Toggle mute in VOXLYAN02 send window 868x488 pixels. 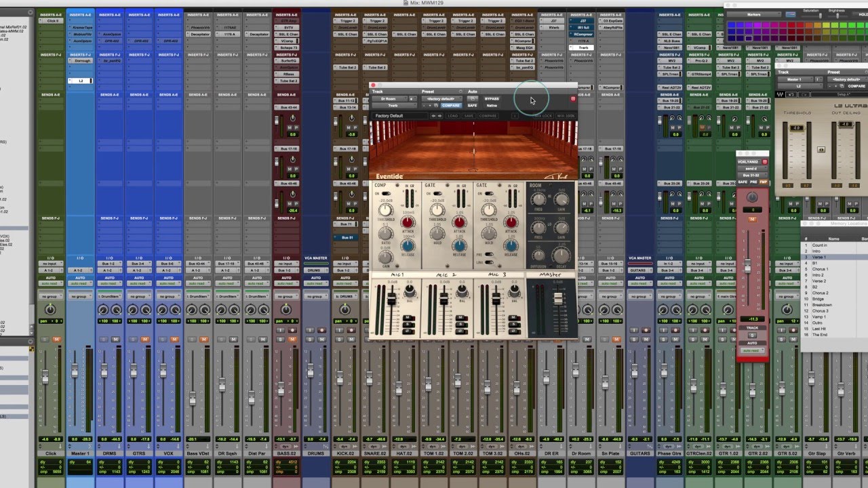(752, 219)
